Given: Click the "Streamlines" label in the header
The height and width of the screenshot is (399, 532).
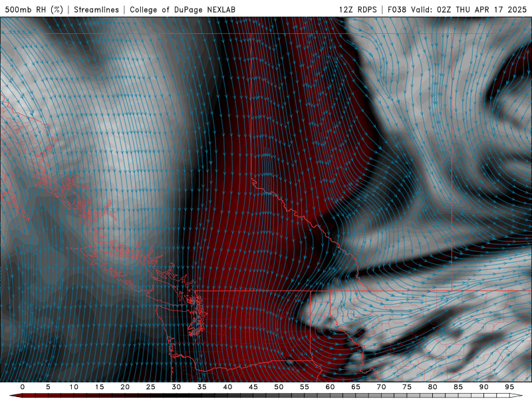Looking at the screenshot, I should [x=96, y=9].
